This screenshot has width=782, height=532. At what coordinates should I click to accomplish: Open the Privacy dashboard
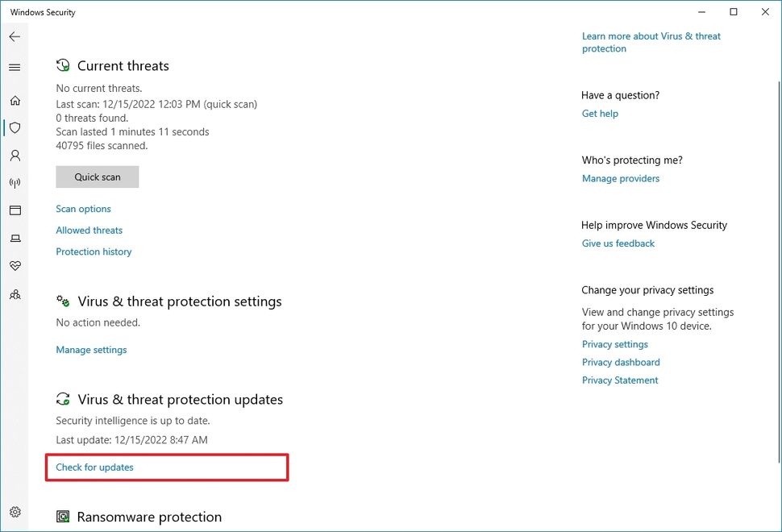pyautogui.click(x=621, y=362)
